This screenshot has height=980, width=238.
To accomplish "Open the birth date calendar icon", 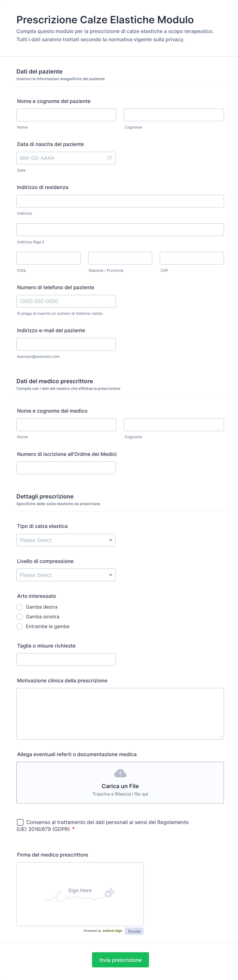I will click(110, 158).
